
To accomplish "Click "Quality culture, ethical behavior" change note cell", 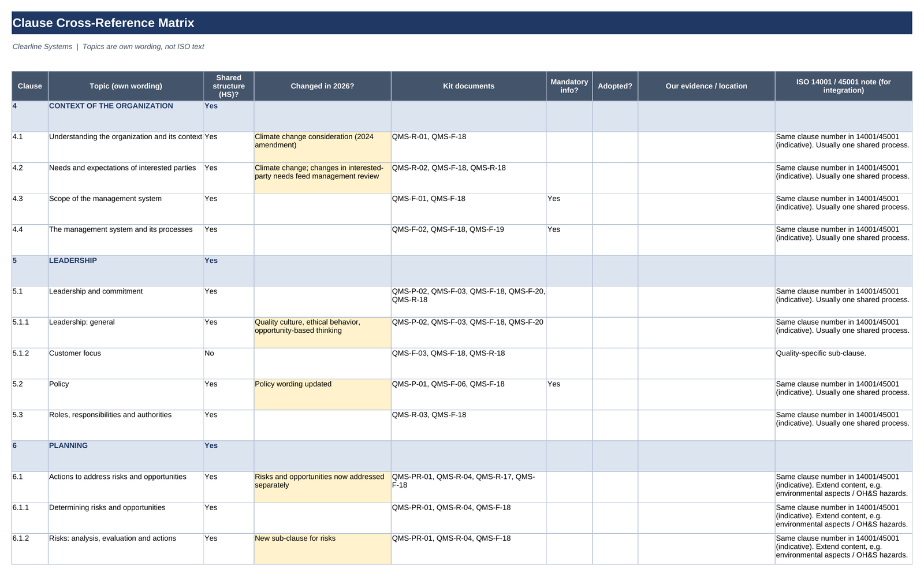I will 322,333.
